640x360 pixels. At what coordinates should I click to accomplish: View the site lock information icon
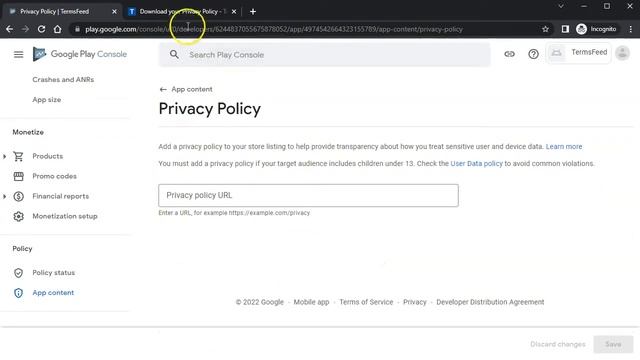(x=77, y=29)
